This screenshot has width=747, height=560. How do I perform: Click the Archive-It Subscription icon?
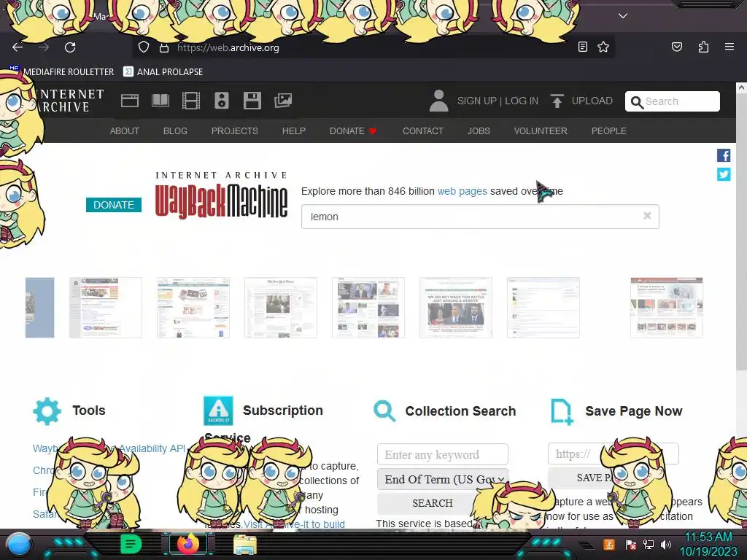(218, 411)
